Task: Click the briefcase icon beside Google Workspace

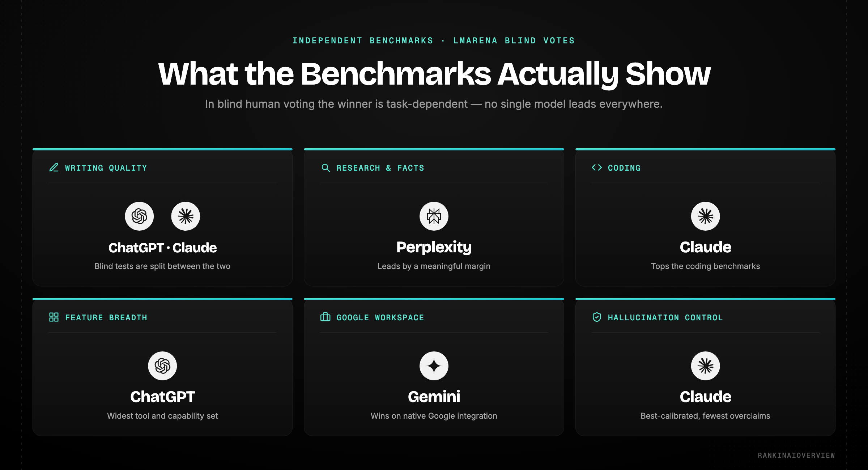Action: 325,317
